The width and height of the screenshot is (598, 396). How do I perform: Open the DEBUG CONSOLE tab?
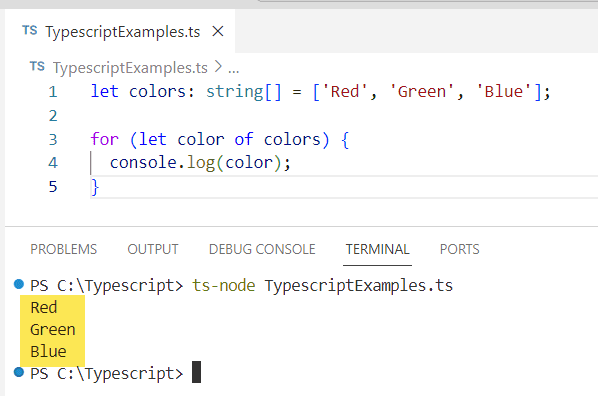(x=262, y=249)
